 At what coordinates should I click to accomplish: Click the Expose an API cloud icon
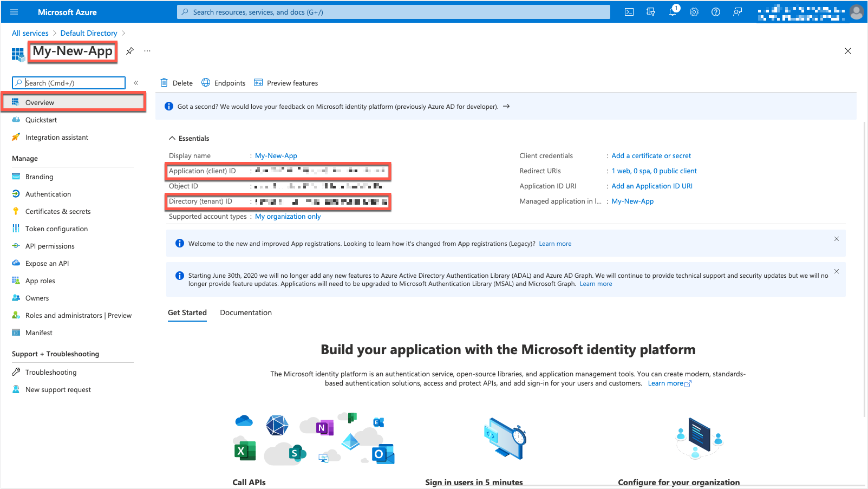16,263
